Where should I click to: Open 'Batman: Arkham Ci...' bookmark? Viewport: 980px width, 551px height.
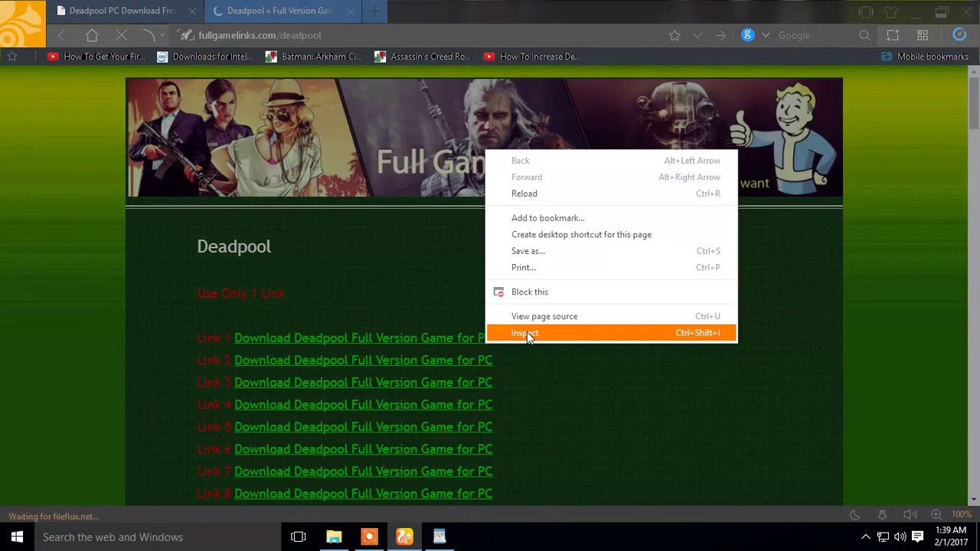coord(314,57)
